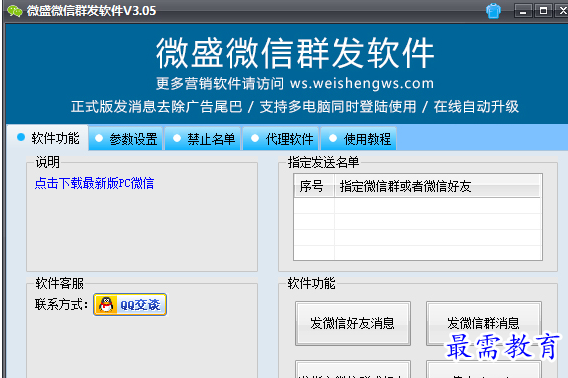Click the 序号 column header
The image size is (568, 378).
(x=314, y=186)
